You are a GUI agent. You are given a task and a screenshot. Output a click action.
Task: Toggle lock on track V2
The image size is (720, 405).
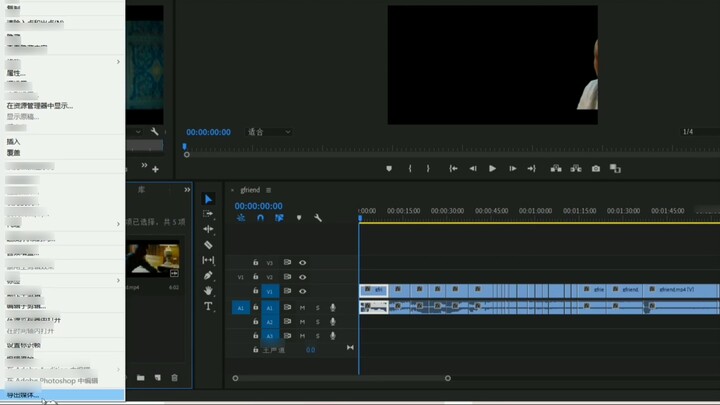tap(256, 277)
